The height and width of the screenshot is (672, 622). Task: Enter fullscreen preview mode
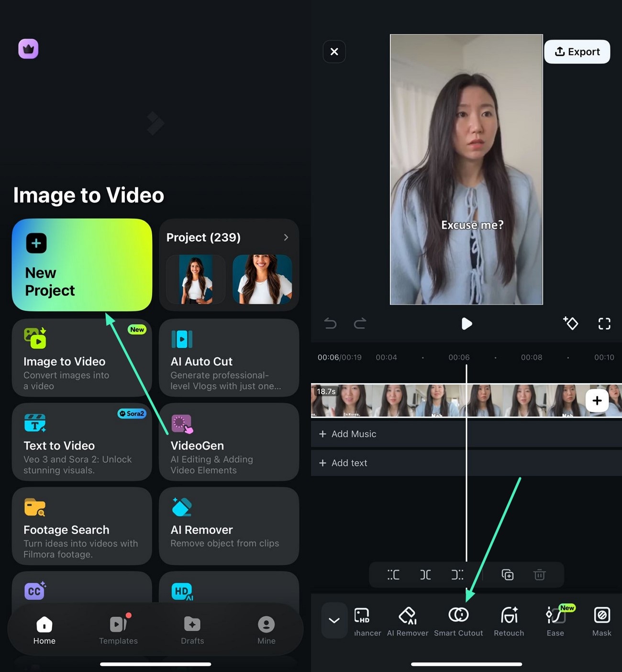tap(604, 323)
